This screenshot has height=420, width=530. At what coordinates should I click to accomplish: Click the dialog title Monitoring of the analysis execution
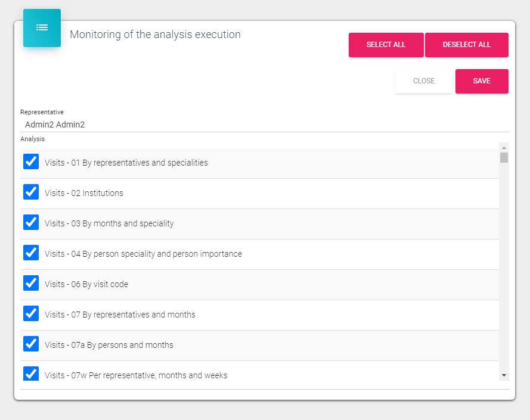click(155, 35)
